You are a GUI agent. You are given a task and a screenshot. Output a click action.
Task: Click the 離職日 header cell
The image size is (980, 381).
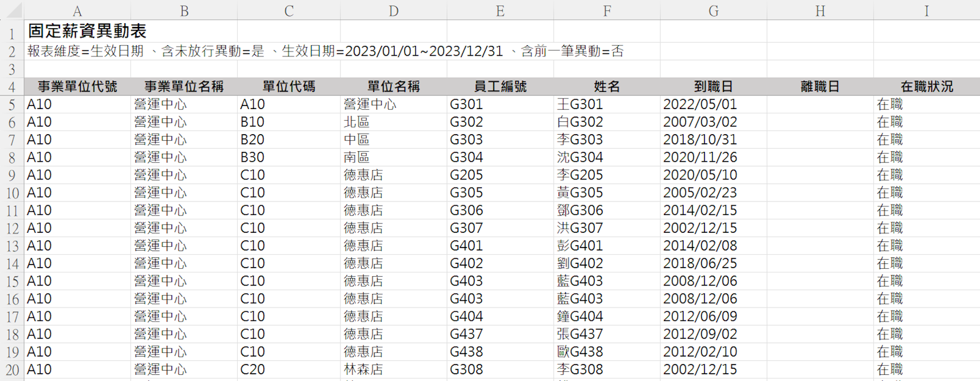tap(820, 87)
